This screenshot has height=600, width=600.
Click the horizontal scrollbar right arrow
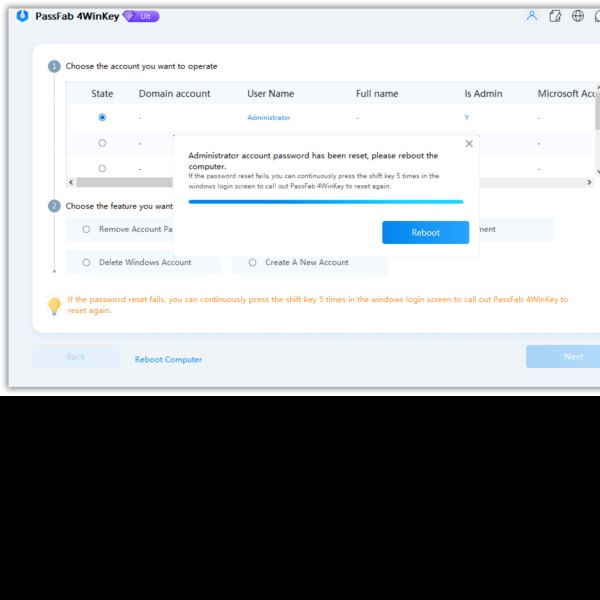[589, 182]
